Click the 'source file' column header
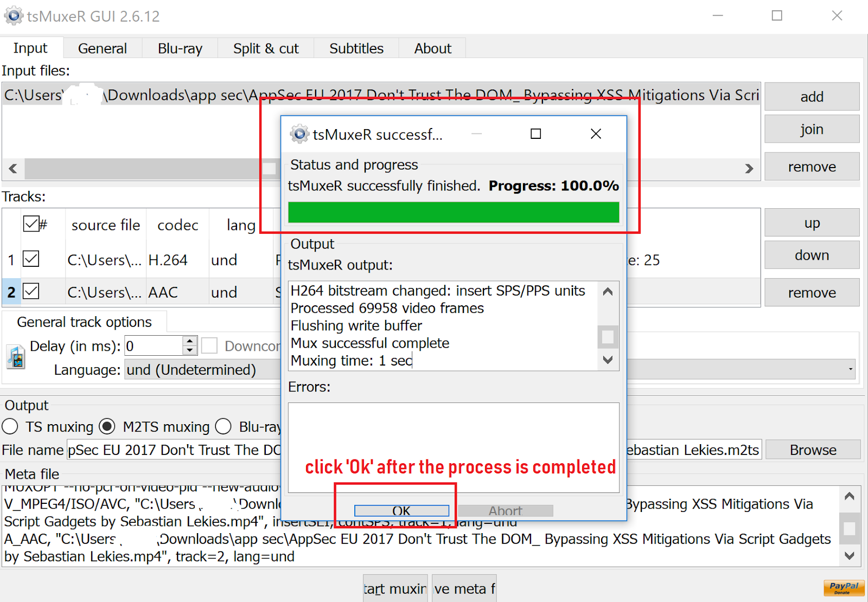The width and height of the screenshot is (868, 602). point(106,225)
